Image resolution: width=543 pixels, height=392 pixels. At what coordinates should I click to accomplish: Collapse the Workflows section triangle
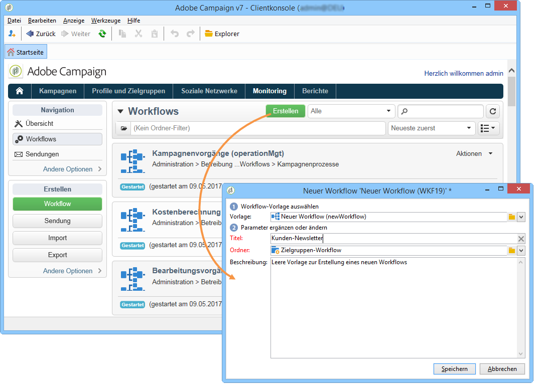pyautogui.click(x=120, y=111)
